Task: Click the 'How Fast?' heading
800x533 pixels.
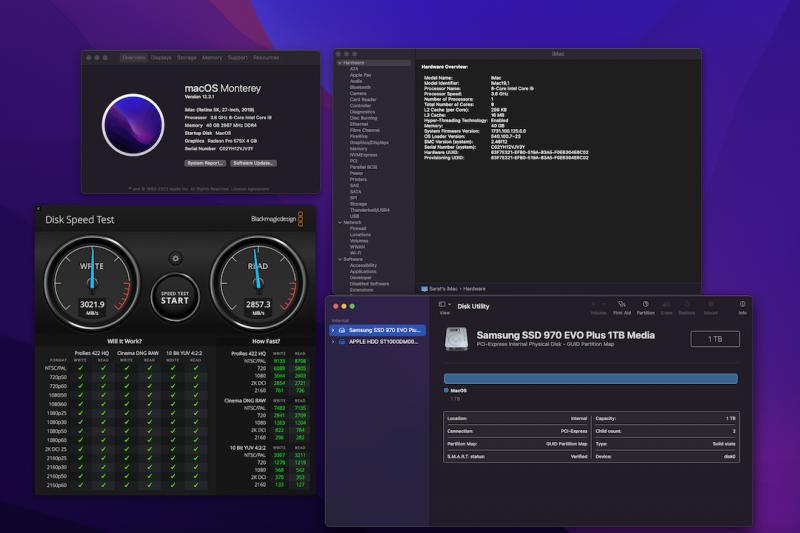Action: [266, 341]
